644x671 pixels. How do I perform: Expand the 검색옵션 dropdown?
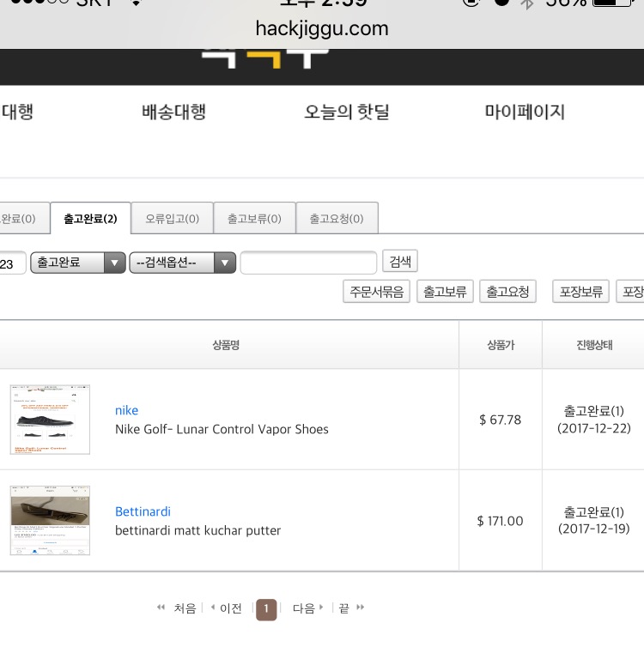pos(182,263)
